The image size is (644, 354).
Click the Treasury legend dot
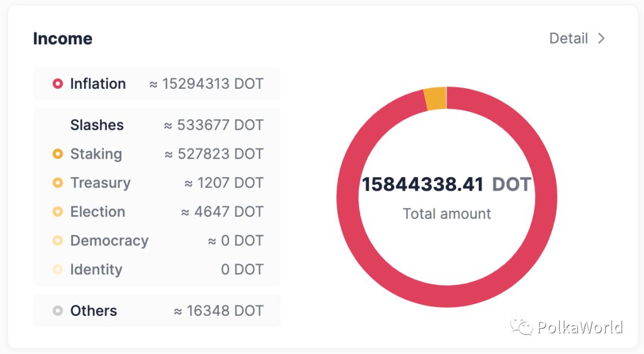pos(58,183)
